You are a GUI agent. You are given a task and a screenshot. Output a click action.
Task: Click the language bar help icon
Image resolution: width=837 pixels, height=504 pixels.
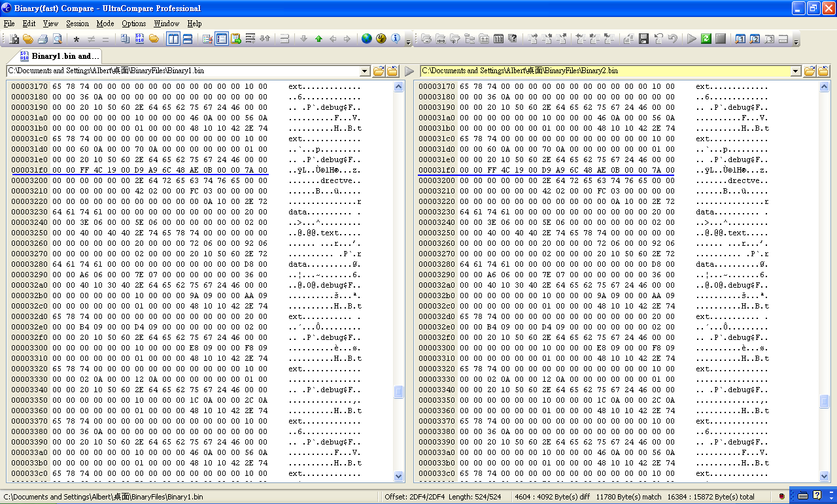tap(817, 496)
